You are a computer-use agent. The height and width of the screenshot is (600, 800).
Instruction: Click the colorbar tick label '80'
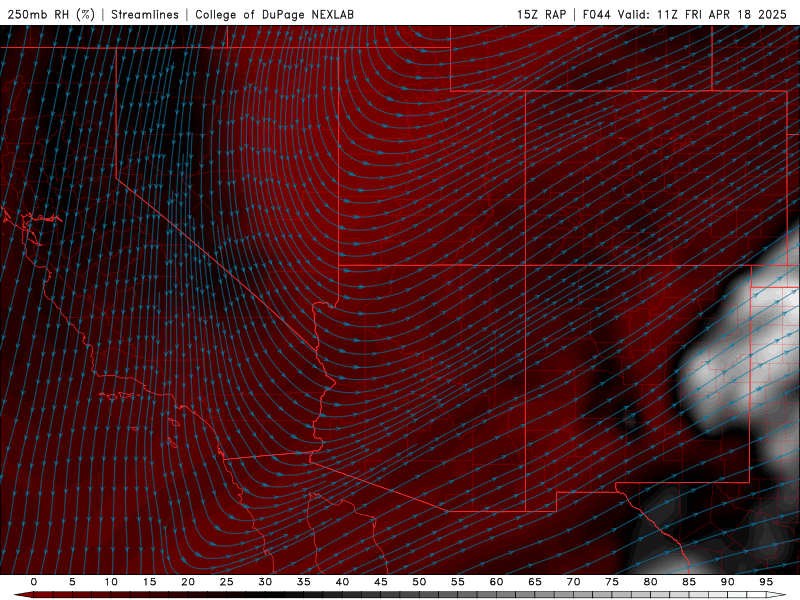click(650, 582)
